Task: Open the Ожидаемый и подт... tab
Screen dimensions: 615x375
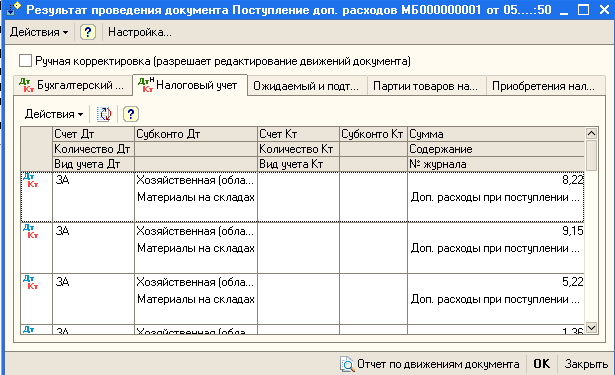Action: (x=306, y=86)
